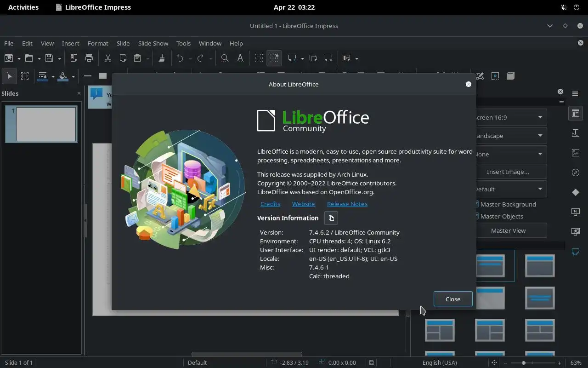The width and height of the screenshot is (588, 368).
Task: Click the Undo arrow icon
Action: (x=180, y=58)
